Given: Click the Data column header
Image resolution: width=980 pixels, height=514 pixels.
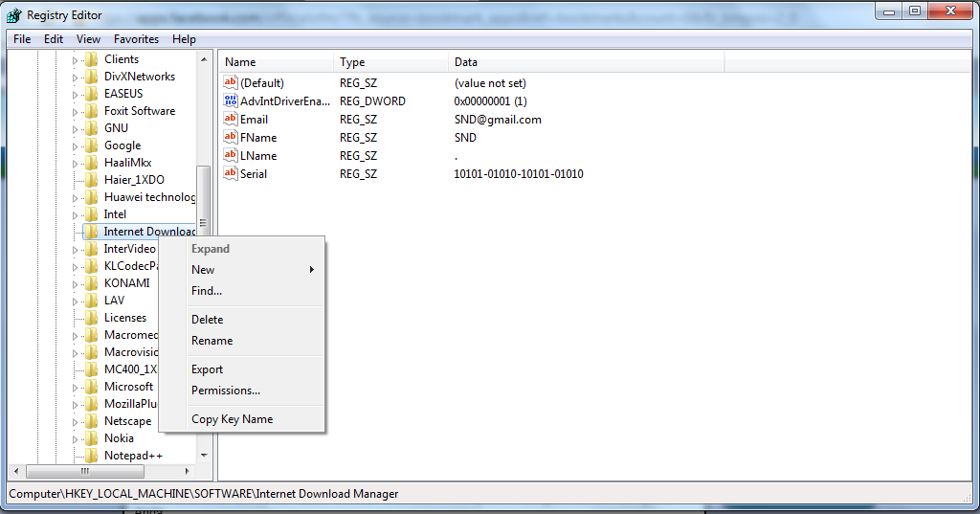Looking at the screenshot, I should click(587, 62).
